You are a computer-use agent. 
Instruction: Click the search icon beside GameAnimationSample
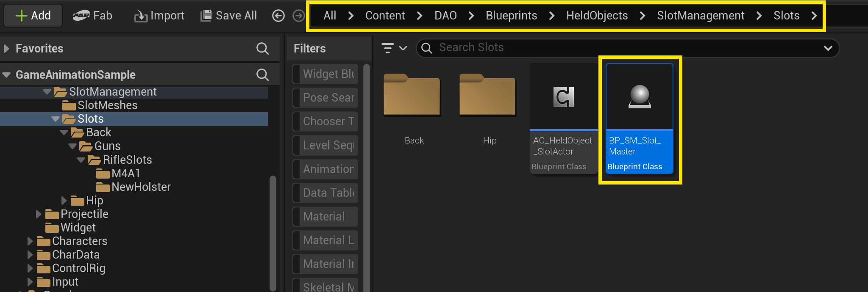coord(262,75)
